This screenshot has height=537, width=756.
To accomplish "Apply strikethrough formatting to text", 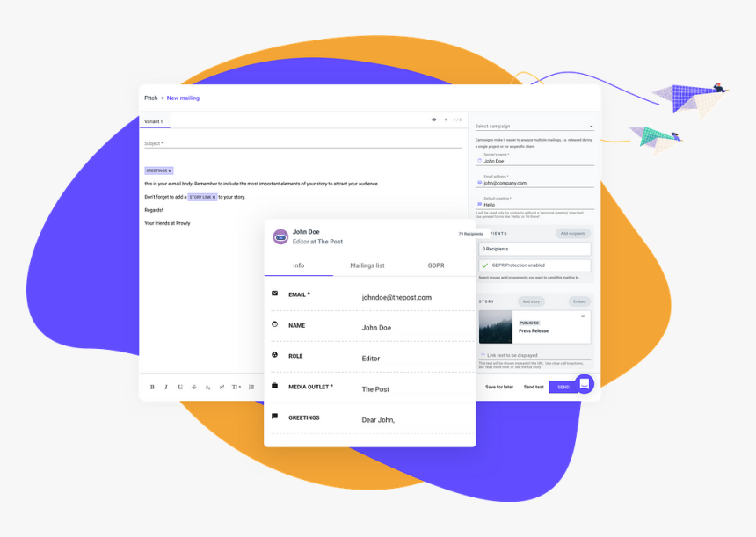I will [x=194, y=387].
